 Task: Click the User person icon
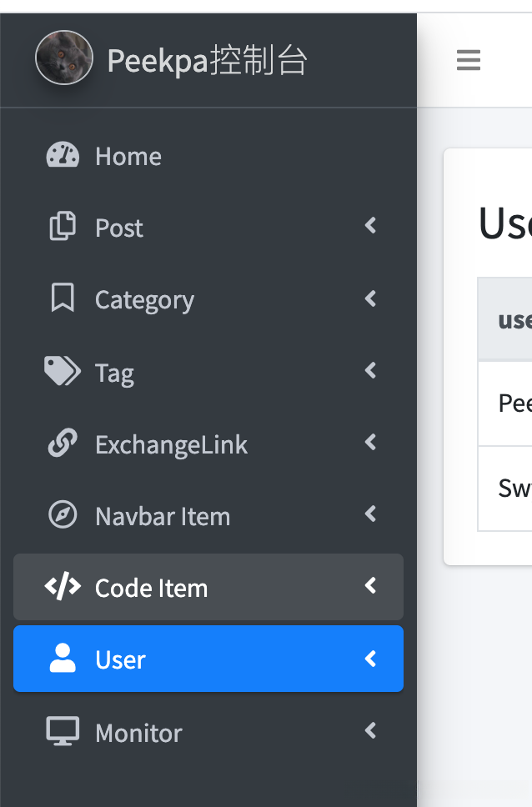click(x=63, y=659)
